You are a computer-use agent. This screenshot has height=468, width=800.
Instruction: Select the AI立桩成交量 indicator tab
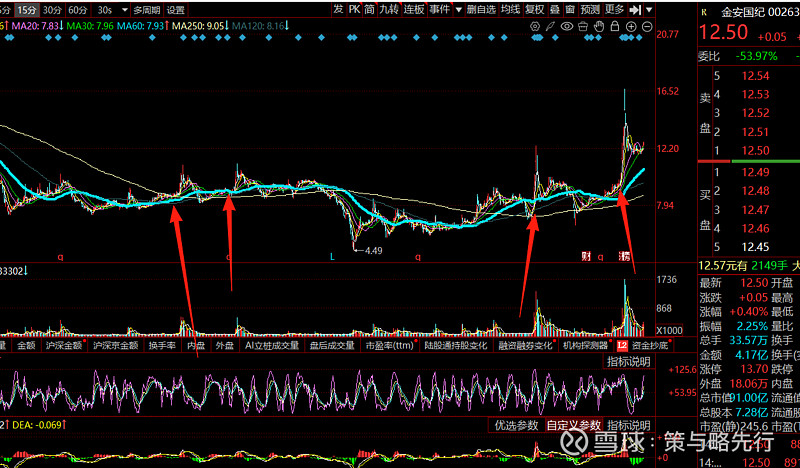click(272, 346)
